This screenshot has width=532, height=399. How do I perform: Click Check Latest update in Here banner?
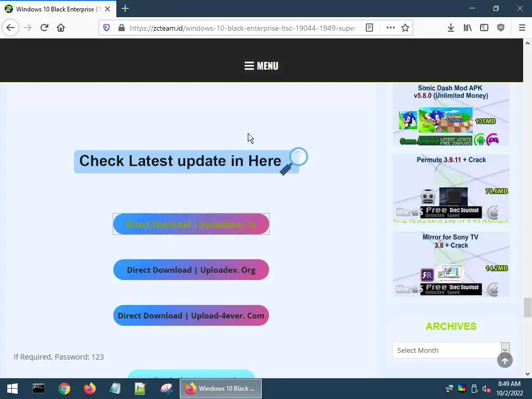(191, 161)
